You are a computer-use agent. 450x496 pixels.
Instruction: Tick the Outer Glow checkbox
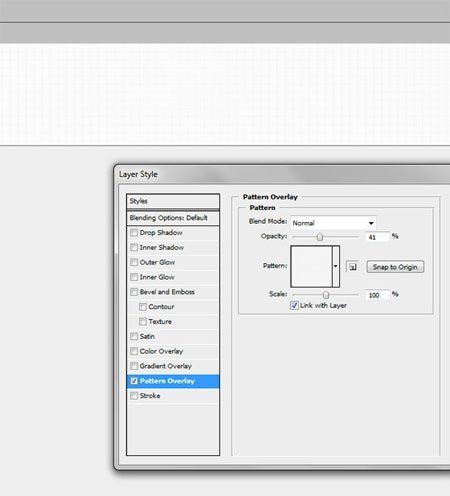[x=134, y=262]
